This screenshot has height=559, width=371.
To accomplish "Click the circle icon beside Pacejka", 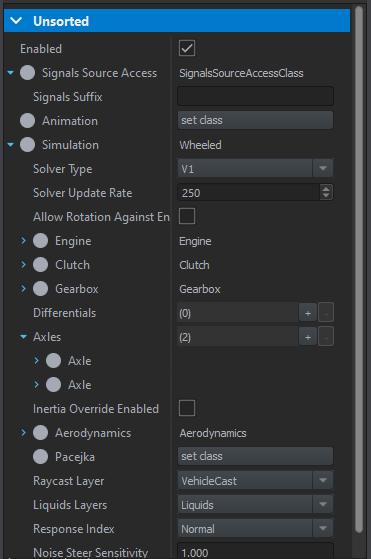I will pyautogui.click(x=41, y=456).
